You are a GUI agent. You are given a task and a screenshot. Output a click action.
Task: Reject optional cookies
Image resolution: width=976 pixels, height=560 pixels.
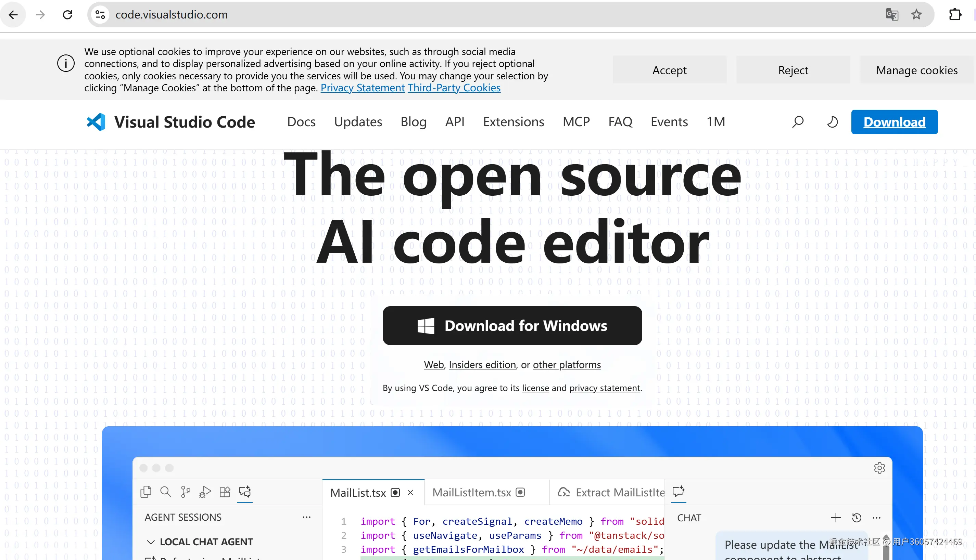click(x=793, y=70)
